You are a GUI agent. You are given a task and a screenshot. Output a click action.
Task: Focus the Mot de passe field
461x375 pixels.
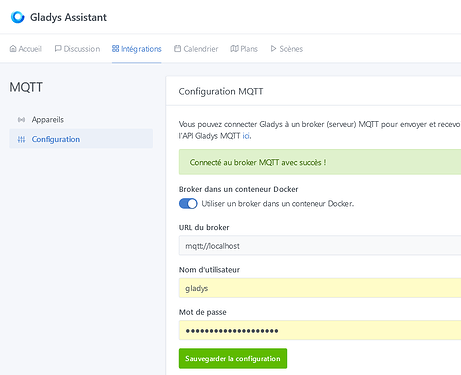320,330
